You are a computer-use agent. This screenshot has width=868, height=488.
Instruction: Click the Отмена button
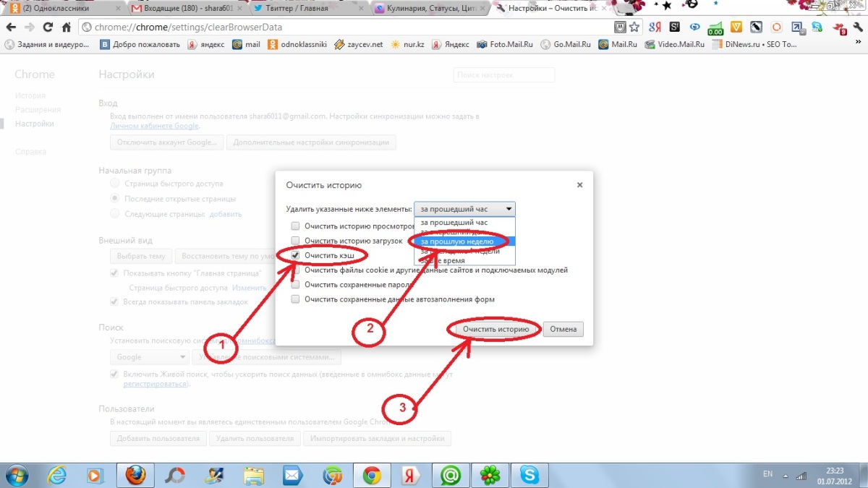(563, 329)
